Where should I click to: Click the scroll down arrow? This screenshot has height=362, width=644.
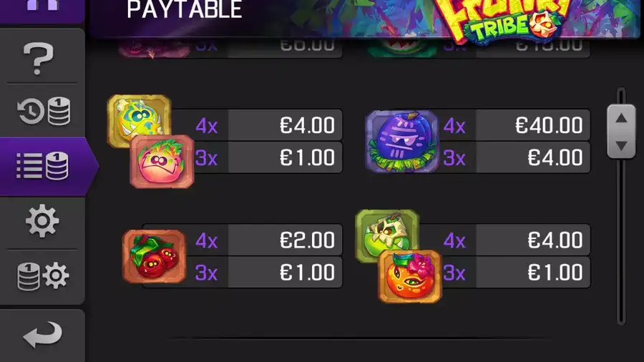point(621,145)
